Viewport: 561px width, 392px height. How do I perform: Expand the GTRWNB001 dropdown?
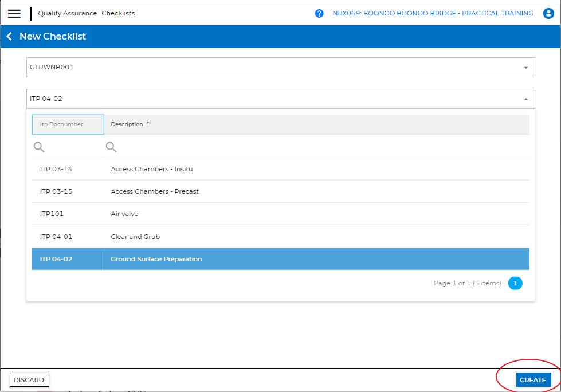(x=525, y=68)
